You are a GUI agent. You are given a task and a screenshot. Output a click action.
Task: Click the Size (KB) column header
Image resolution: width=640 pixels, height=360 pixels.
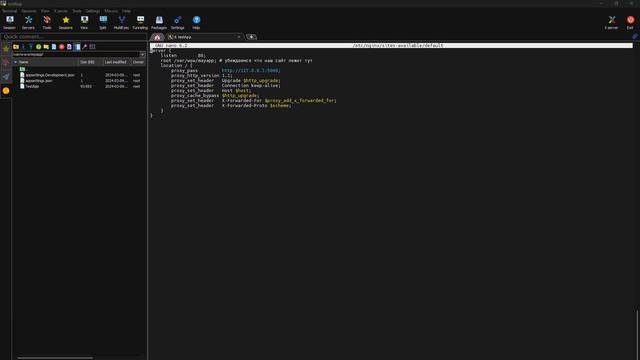pyautogui.click(x=90, y=62)
